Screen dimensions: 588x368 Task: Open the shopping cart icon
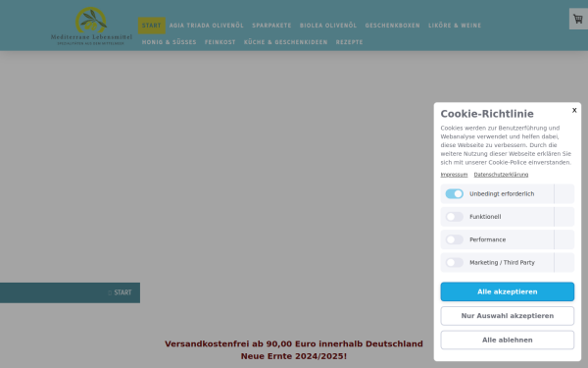coord(578,19)
